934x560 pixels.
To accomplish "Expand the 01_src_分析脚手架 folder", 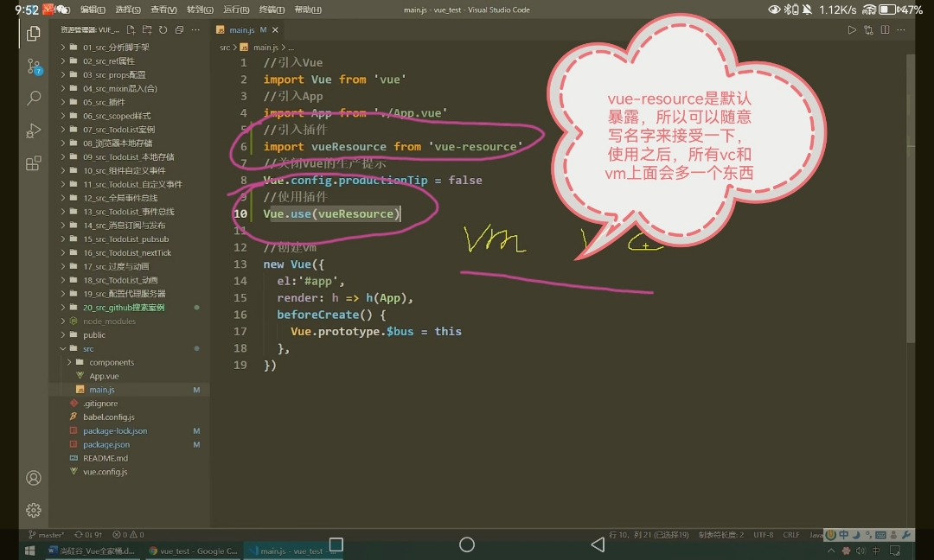I will click(x=129, y=47).
